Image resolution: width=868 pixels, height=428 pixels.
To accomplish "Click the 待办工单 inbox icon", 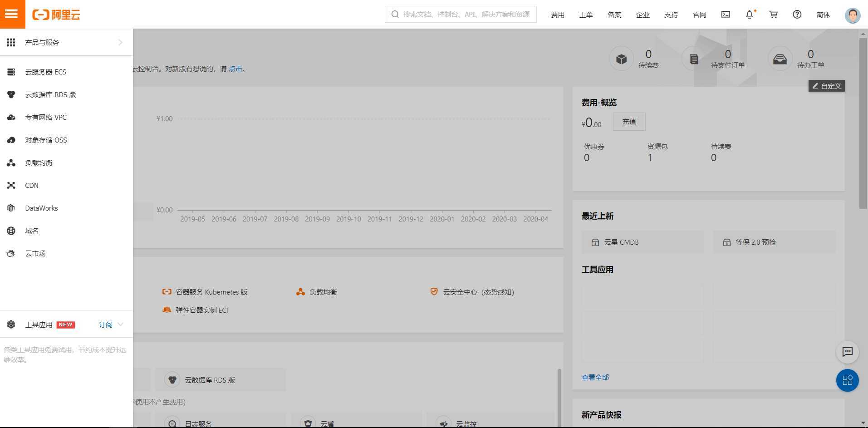I will (780, 59).
